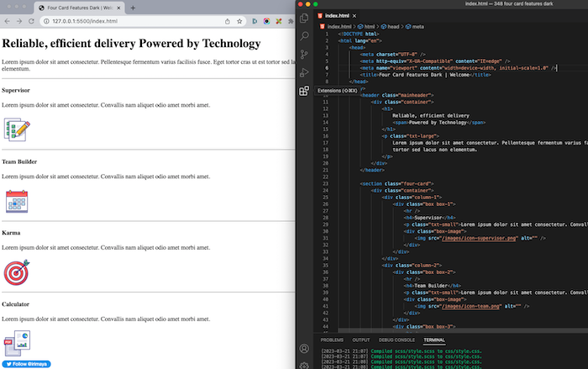Close the Four Card Features Dark tab
Viewport: 588px width, 369px height.
coord(118,8)
